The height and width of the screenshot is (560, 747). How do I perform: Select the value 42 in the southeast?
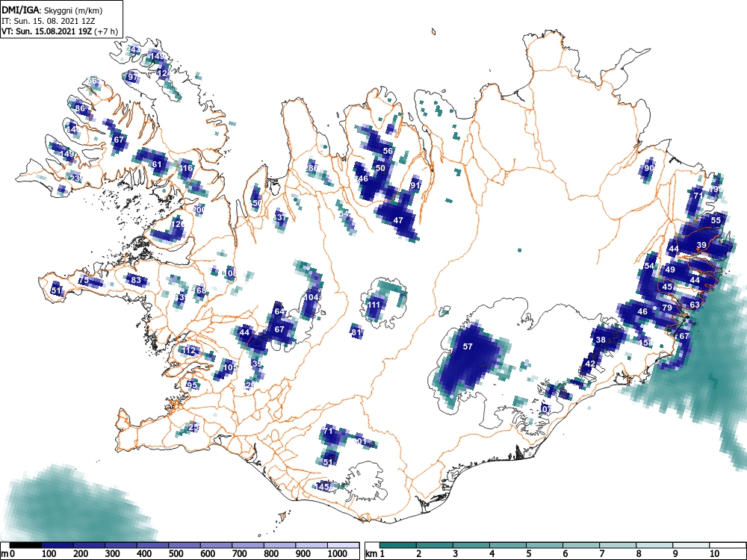click(x=590, y=364)
